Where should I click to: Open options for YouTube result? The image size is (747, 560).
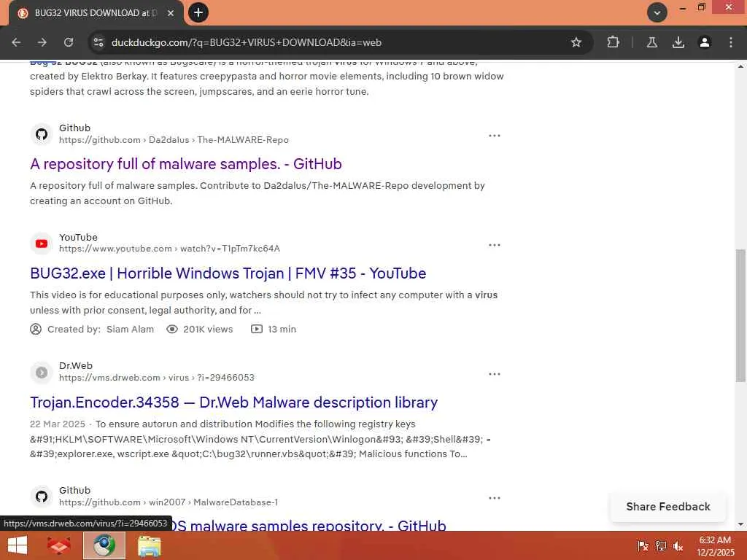click(x=494, y=245)
